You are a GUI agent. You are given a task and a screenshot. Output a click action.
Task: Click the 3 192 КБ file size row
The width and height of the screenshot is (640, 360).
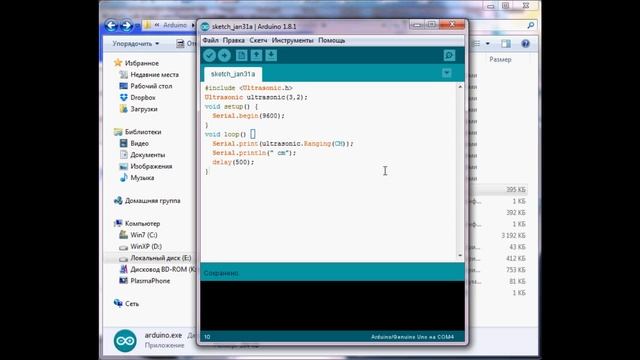pyautogui.click(x=513, y=236)
